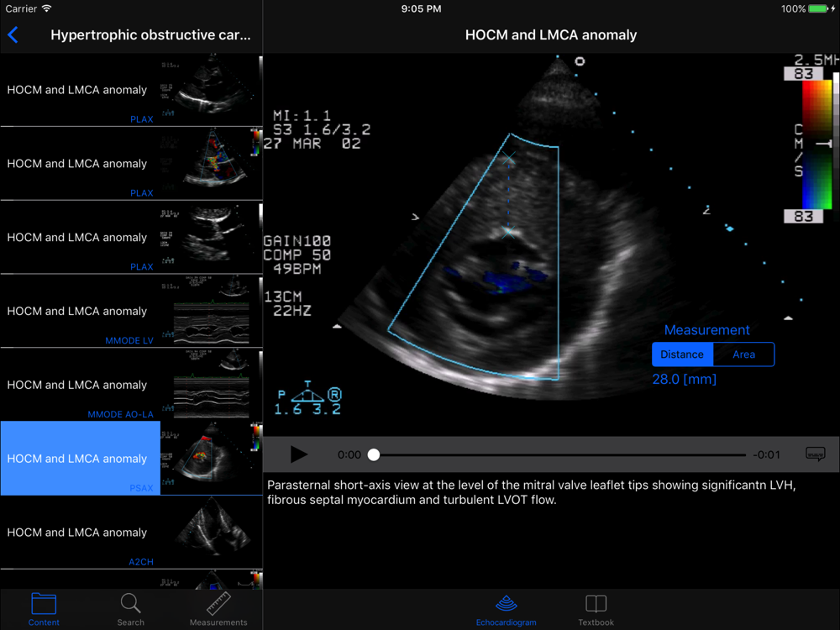The height and width of the screenshot is (630, 840).
Task: Click the 28.0 [mm] measurement value
Action: pyautogui.click(x=684, y=380)
